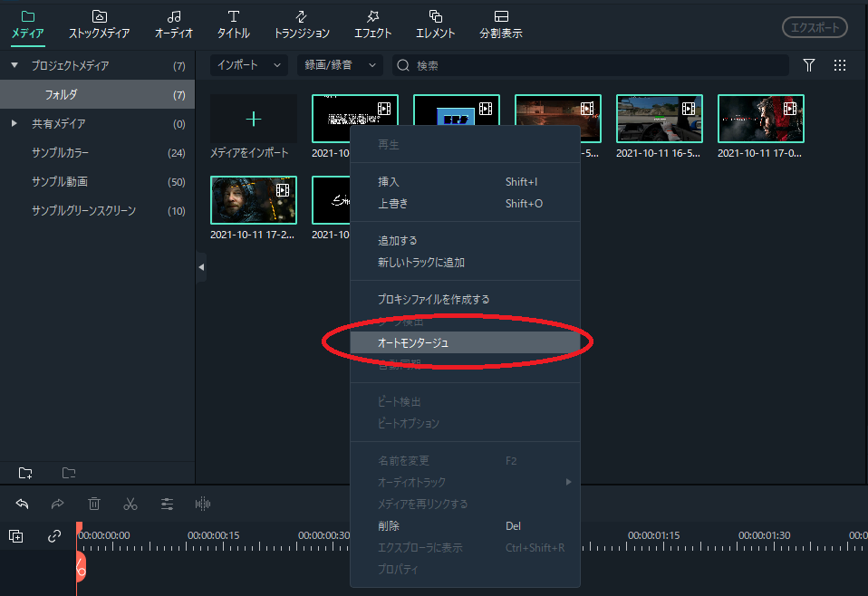Choose 追加する in the context menu

coord(465,241)
